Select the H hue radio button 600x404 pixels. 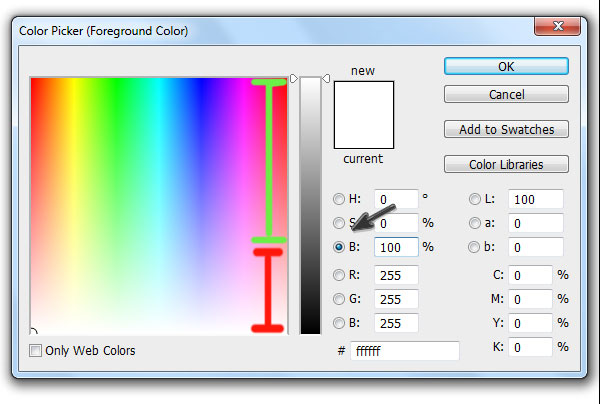339,199
